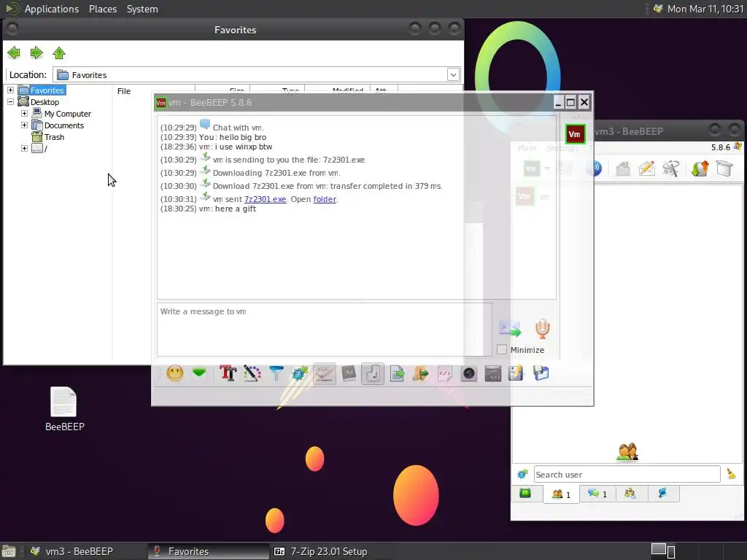Viewport: 747px width, 560px height.
Task: Click the orange microphone voice message icon
Action: [x=542, y=329]
